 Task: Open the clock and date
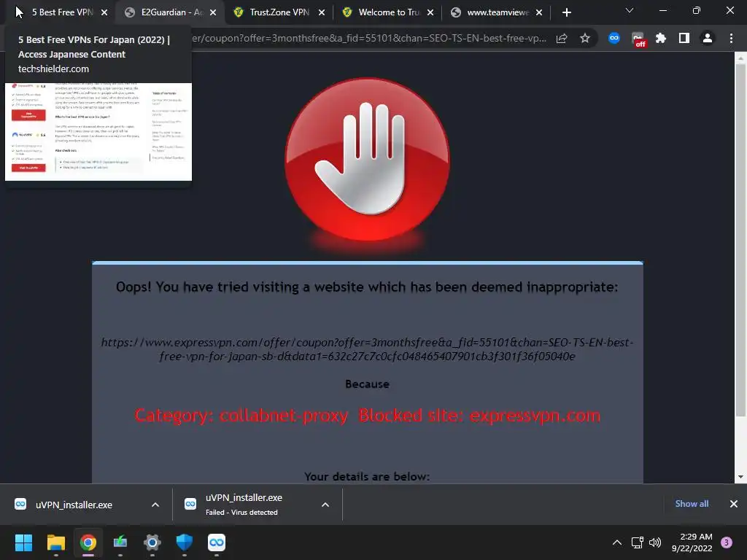(692, 542)
